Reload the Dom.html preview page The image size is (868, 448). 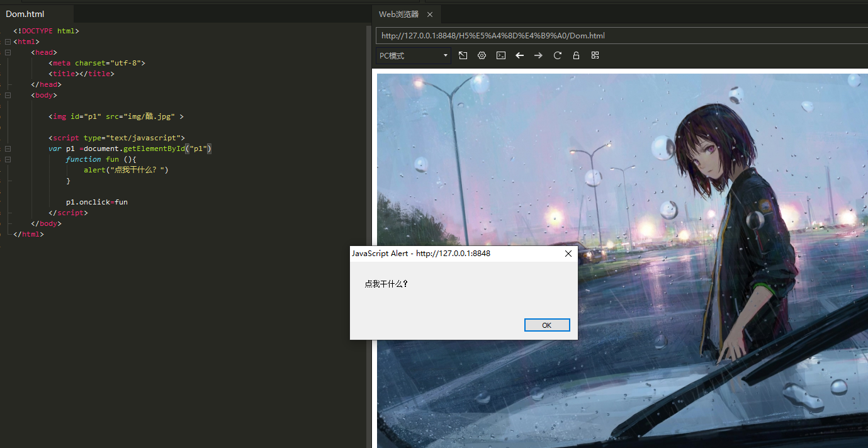click(x=557, y=55)
